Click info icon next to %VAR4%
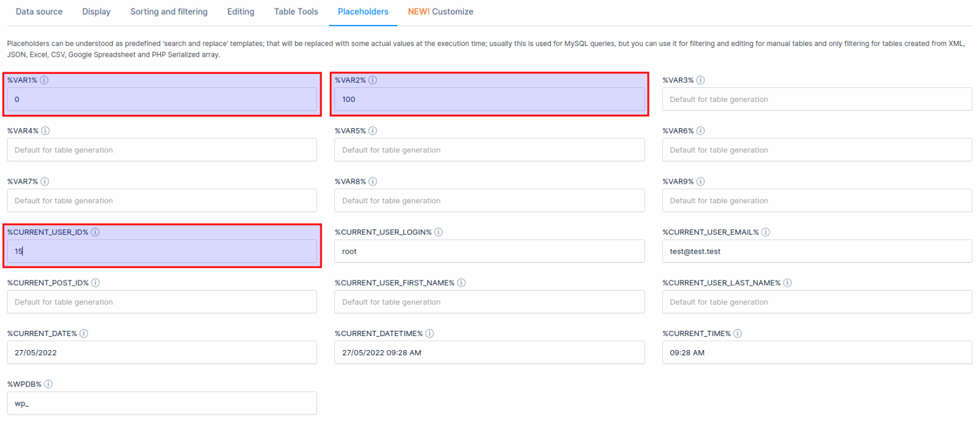This screenshot has height=424, width=980. point(46,131)
